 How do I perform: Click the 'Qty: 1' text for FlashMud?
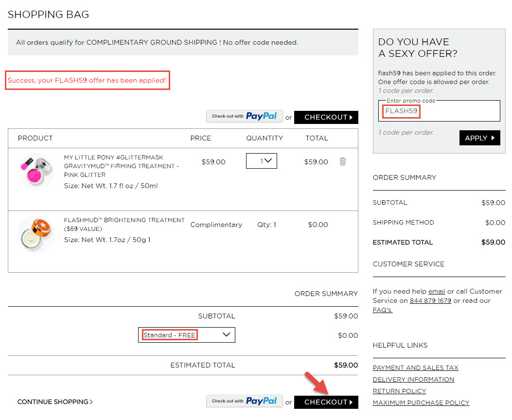[266, 225]
